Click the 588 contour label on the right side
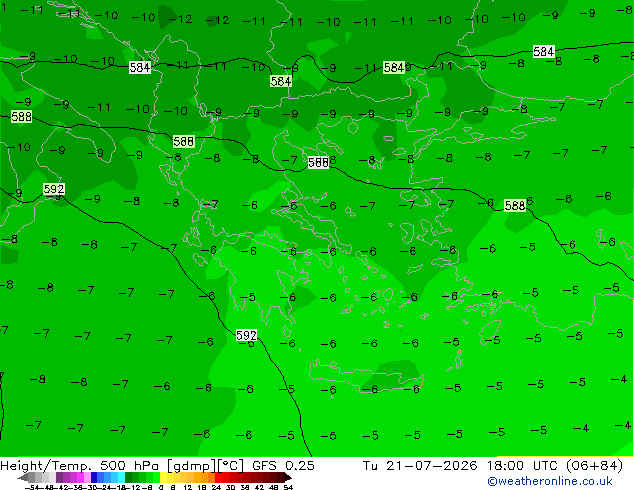 pos(515,205)
